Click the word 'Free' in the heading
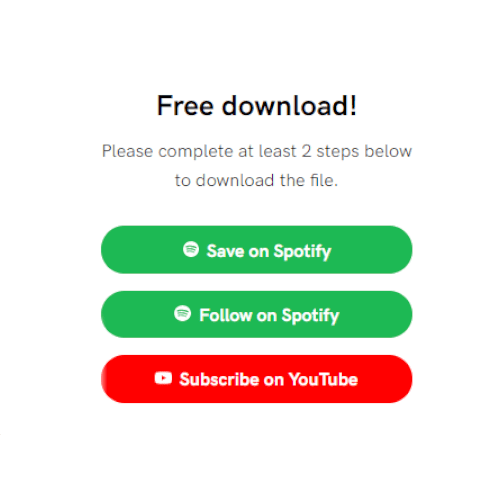Image resolution: width=500 pixels, height=500 pixels. click(185, 105)
